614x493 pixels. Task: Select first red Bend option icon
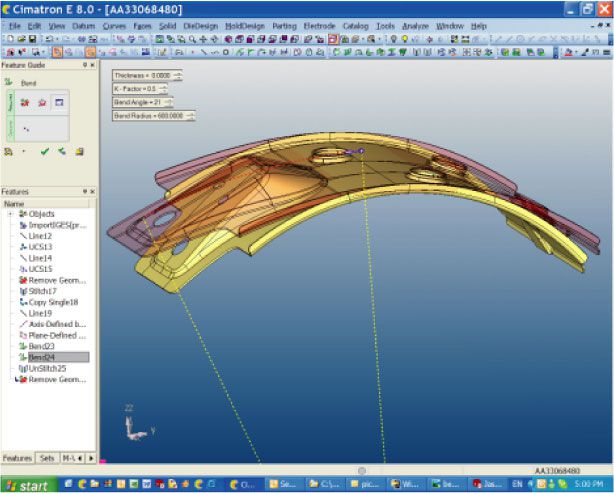point(25,103)
